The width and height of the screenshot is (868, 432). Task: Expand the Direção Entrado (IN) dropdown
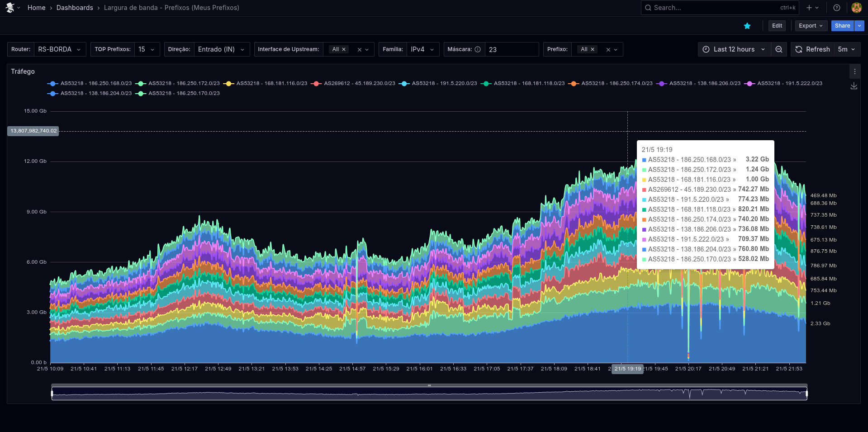click(x=221, y=49)
